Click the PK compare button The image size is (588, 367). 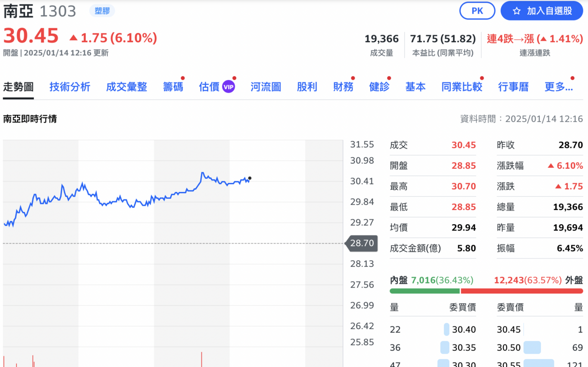(477, 11)
